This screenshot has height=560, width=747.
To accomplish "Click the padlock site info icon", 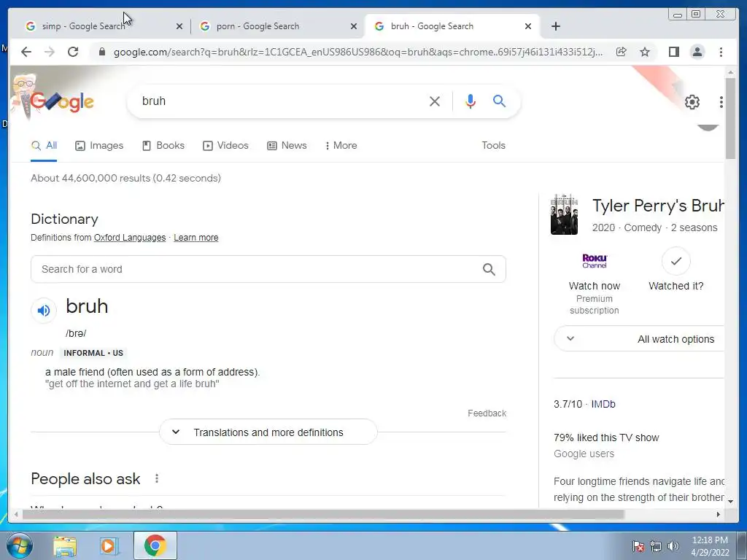I will (x=101, y=52).
